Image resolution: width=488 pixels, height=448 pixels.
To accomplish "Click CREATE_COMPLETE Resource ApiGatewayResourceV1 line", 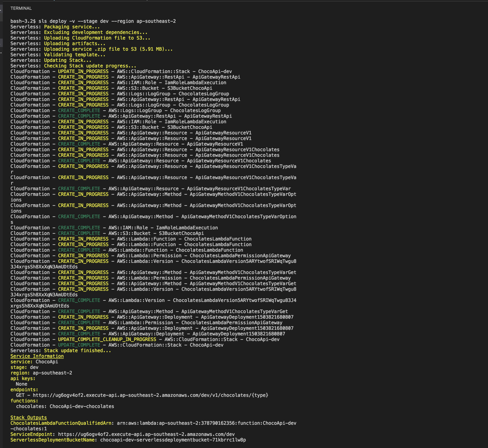I will [127, 144].
